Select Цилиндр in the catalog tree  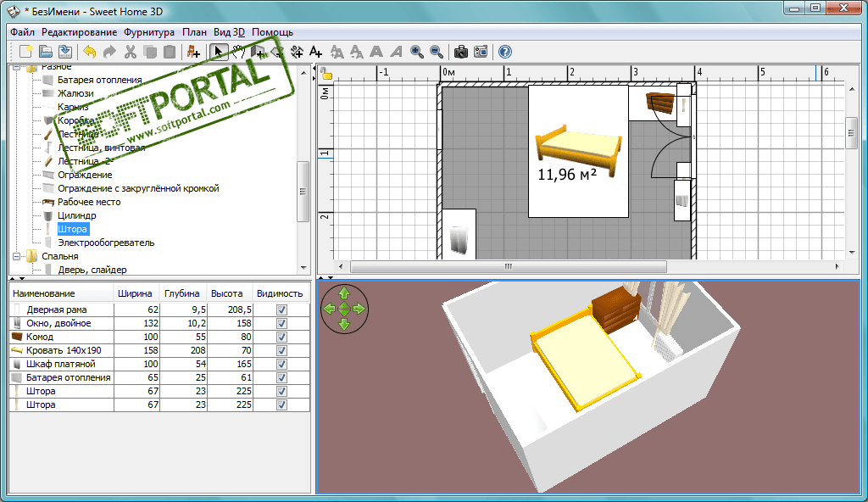77,215
